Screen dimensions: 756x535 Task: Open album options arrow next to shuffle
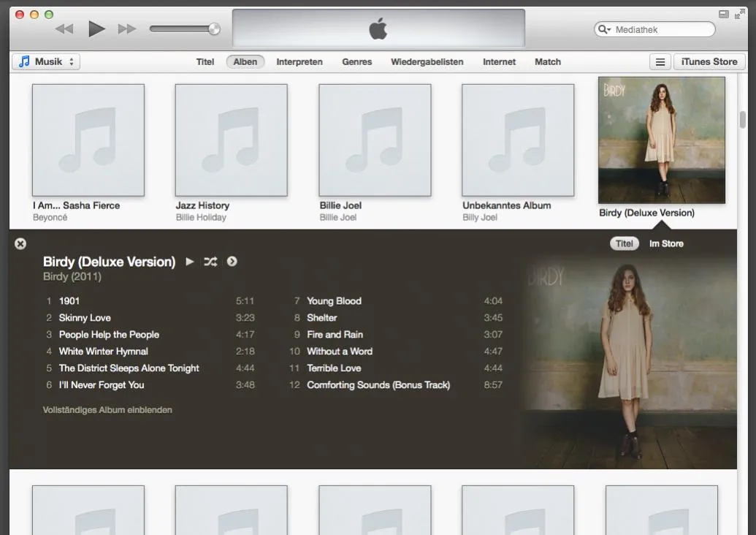(x=232, y=262)
